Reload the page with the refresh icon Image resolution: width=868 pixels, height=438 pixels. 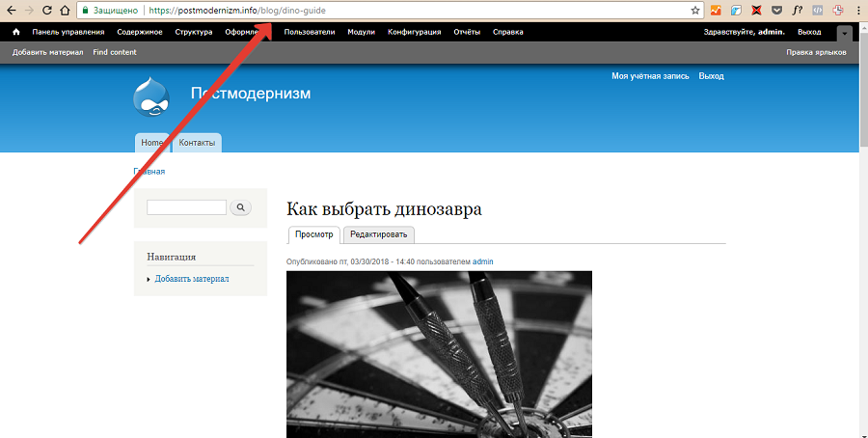coord(47,11)
